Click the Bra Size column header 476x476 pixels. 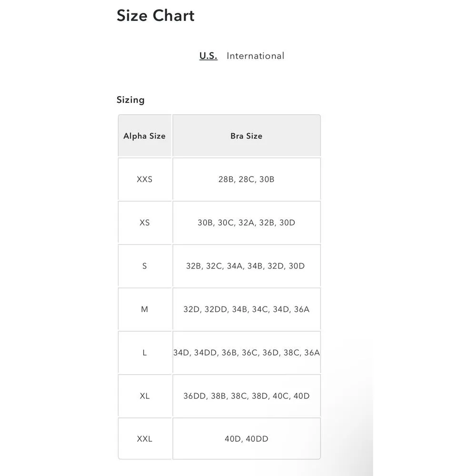point(246,136)
